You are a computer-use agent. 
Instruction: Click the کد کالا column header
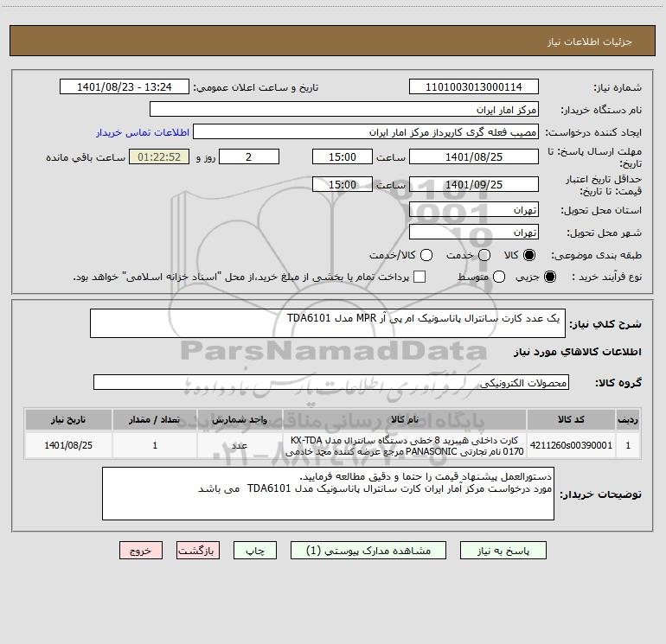point(571,419)
